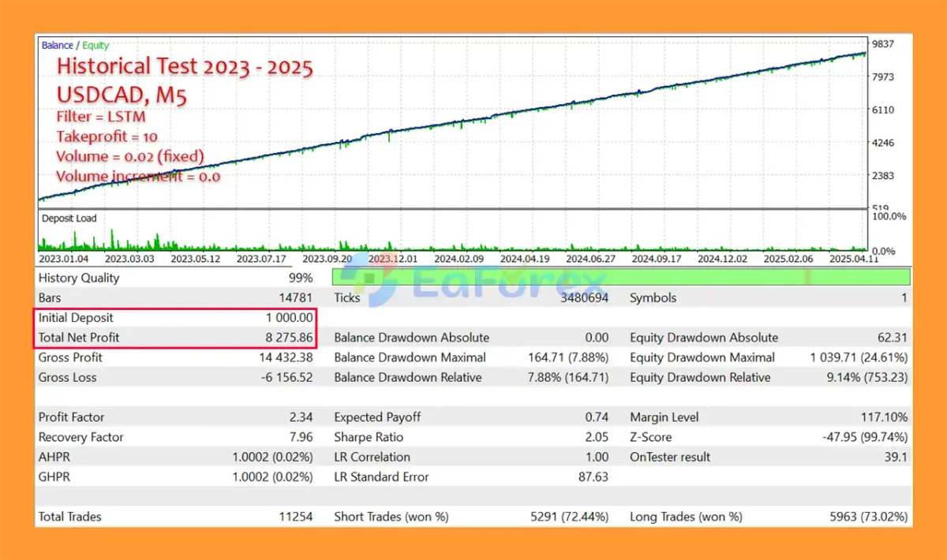Select the Equity Drawdown Maximal value
Screen dimensions: 947x560
(859, 357)
